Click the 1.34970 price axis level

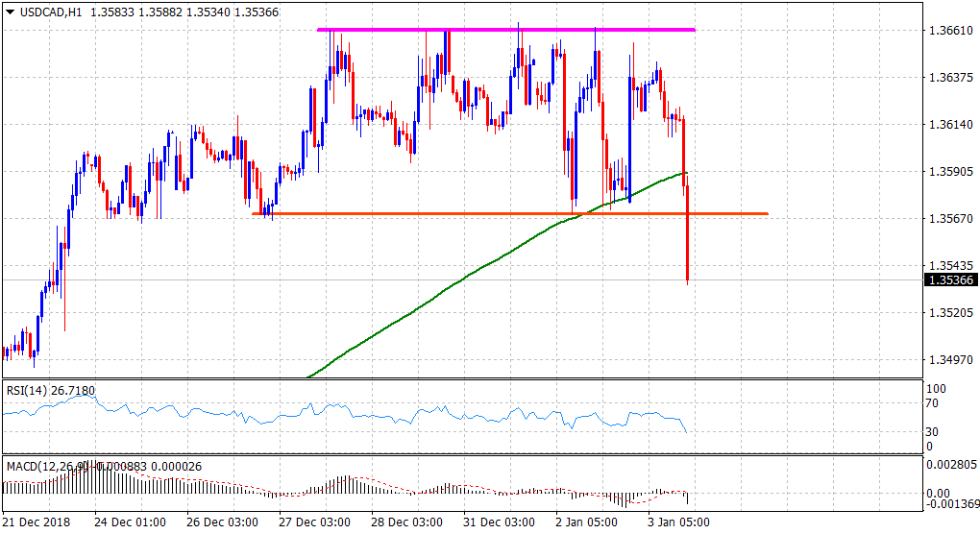(948, 359)
